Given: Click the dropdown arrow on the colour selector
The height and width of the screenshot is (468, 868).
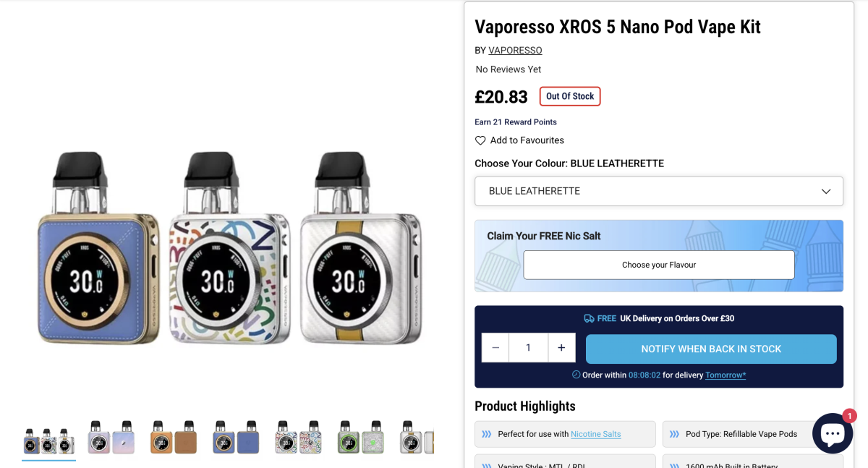Looking at the screenshot, I should (x=826, y=191).
